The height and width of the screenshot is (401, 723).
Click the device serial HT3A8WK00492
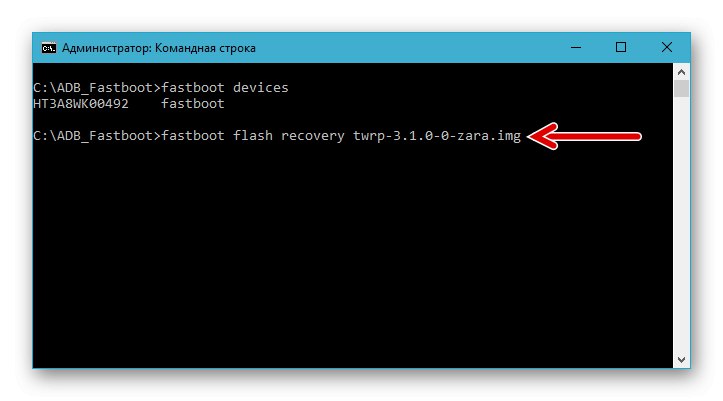pos(75,103)
